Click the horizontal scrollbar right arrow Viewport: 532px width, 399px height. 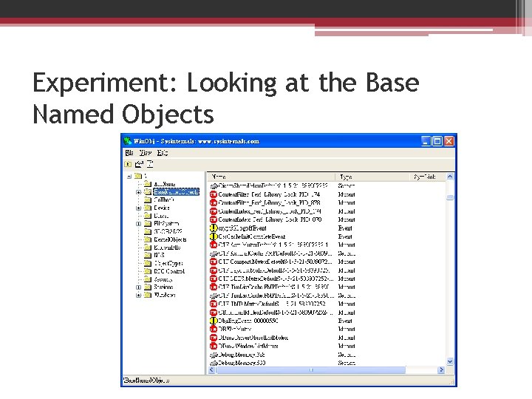(441, 370)
